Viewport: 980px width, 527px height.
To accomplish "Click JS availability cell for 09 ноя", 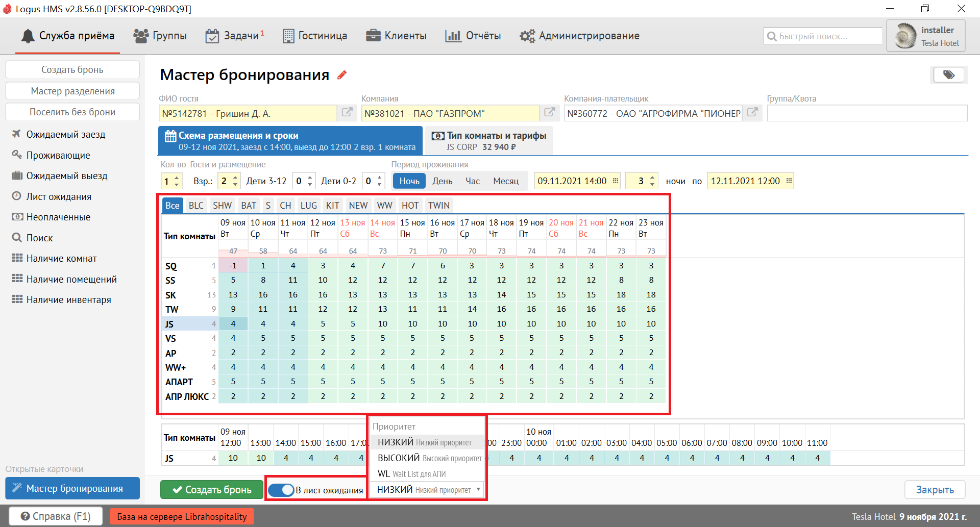I will pyautogui.click(x=233, y=324).
